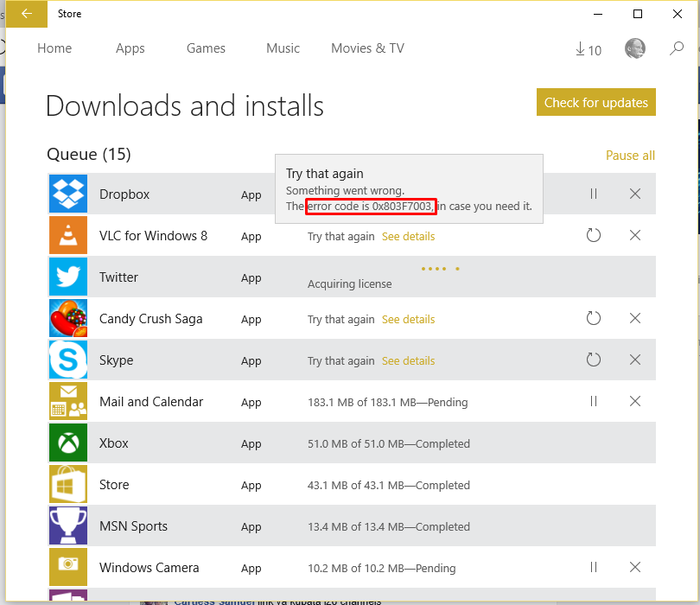Retry the Skype download
The image size is (700, 605).
tap(594, 360)
